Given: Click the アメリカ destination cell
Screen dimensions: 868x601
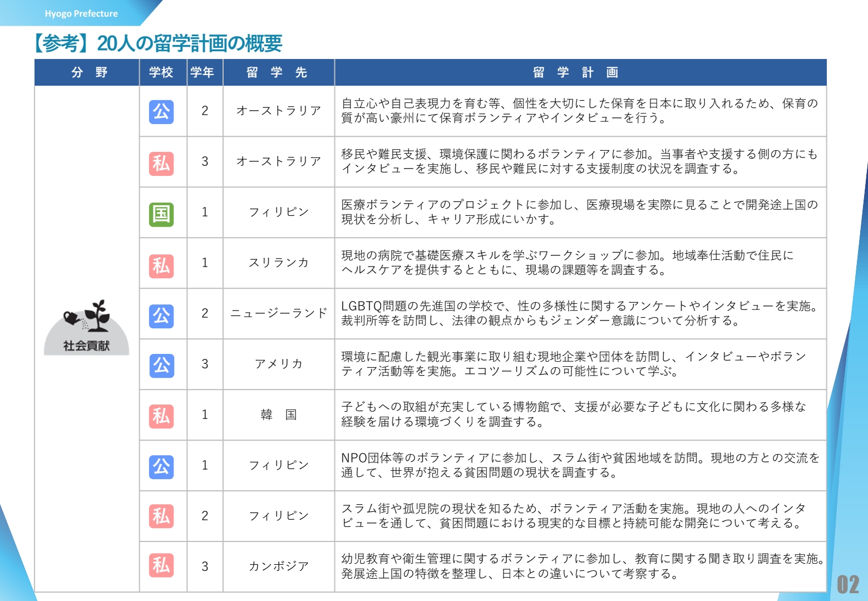Looking at the screenshot, I should point(279,363).
